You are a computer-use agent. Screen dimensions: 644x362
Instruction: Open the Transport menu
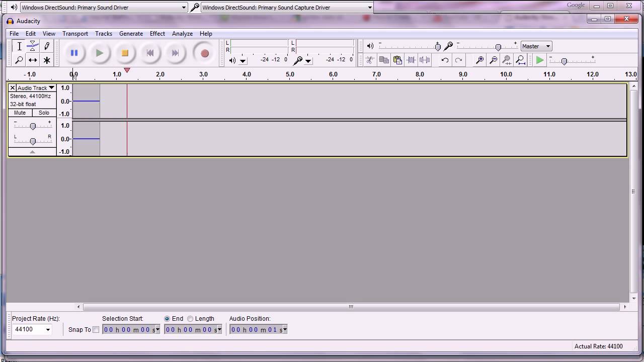tap(75, 34)
